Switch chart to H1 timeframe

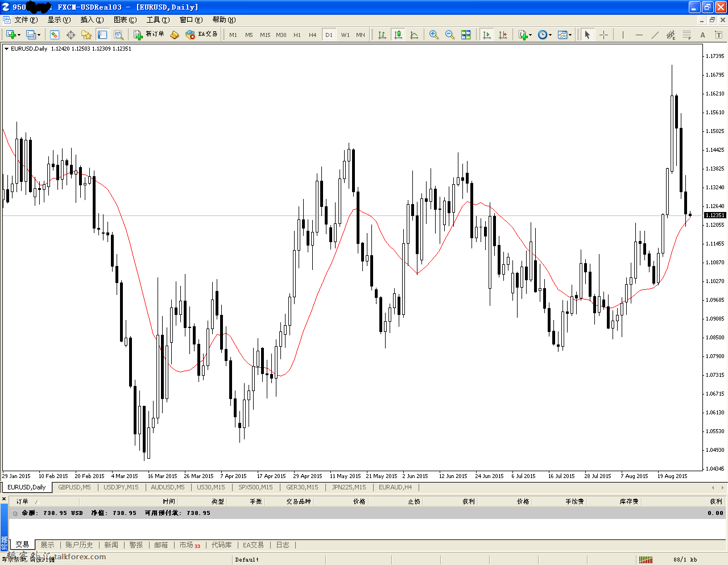pos(297,35)
